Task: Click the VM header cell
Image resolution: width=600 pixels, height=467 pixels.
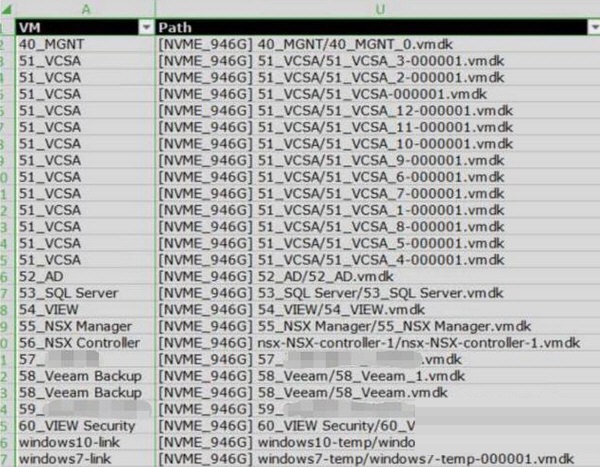Action: pos(85,28)
